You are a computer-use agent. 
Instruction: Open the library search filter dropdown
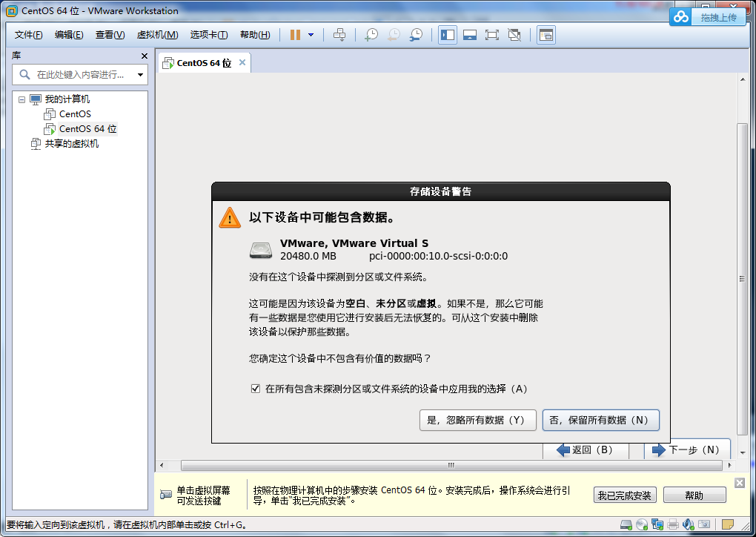click(x=139, y=74)
